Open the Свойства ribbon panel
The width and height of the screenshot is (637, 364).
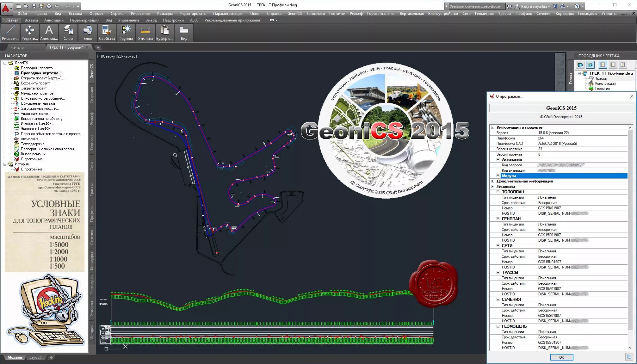[107, 33]
